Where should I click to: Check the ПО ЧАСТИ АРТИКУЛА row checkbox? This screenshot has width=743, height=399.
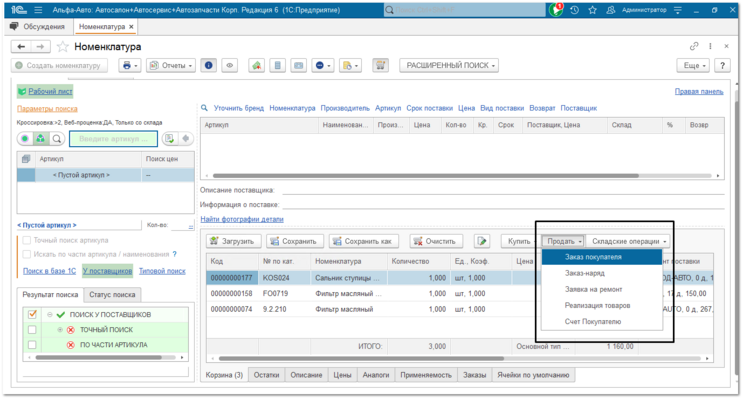click(32, 345)
